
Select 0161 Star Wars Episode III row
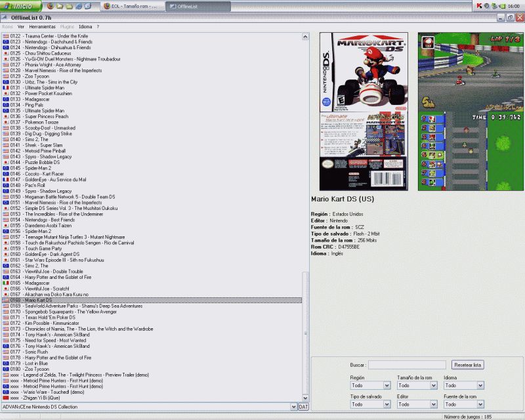152,260
